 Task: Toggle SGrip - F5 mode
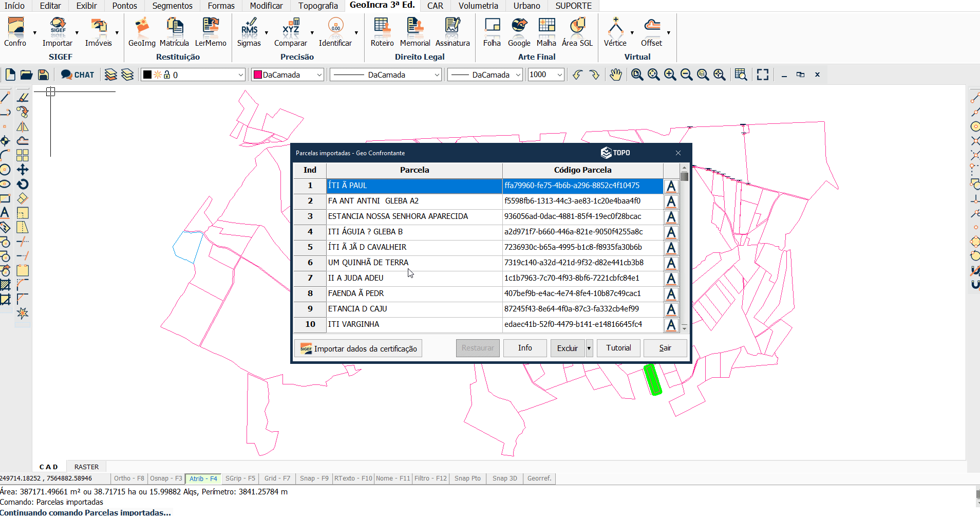click(240, 478)
